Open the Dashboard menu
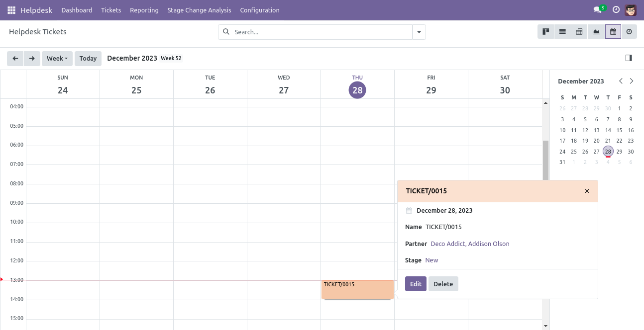644x330 pixels. pyautogui.click(x=77, y=10)
